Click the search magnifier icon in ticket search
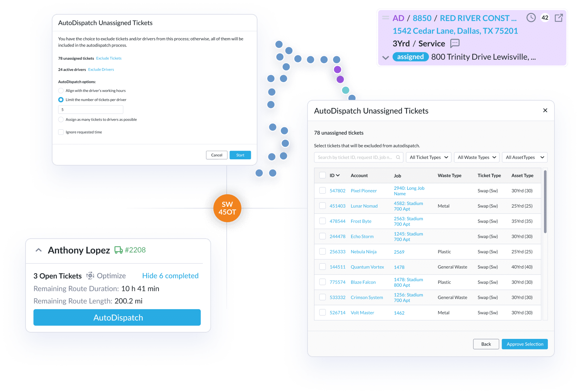Viewport: 580px width, 392px height. (398, 158)
